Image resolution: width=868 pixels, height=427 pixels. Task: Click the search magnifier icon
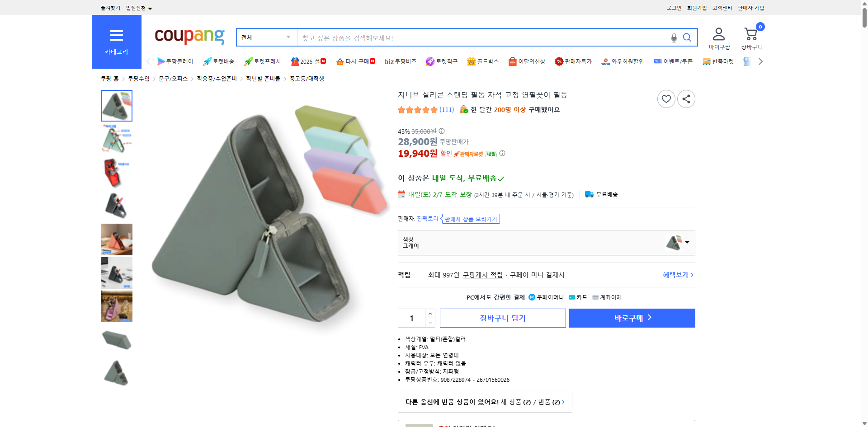point(687,38)
